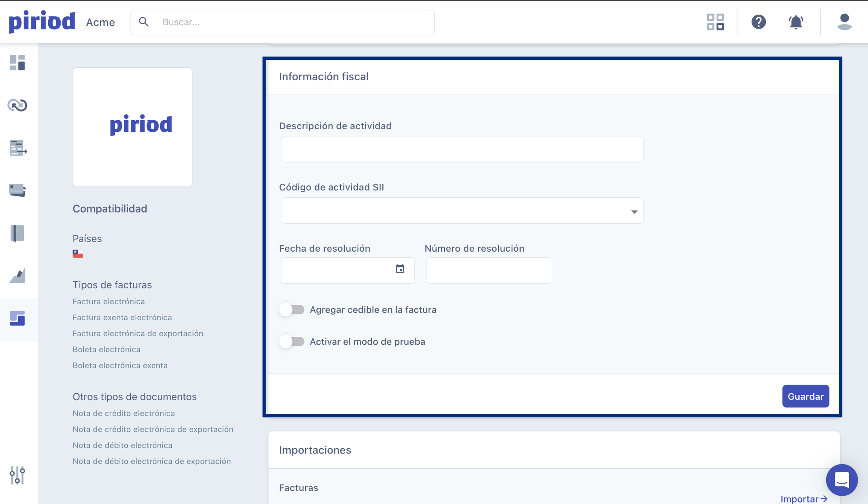
Task: Enable Agregar cedible en la factura toggle
Action: coord(292,310)
